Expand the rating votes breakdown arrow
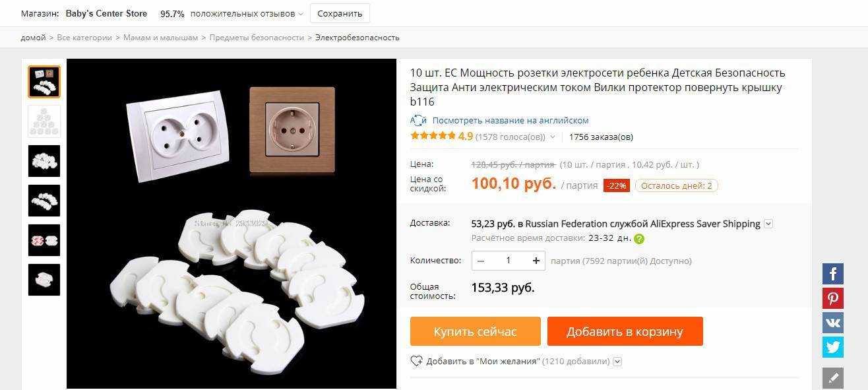This screenshot has width=868, height=390. 553,137
